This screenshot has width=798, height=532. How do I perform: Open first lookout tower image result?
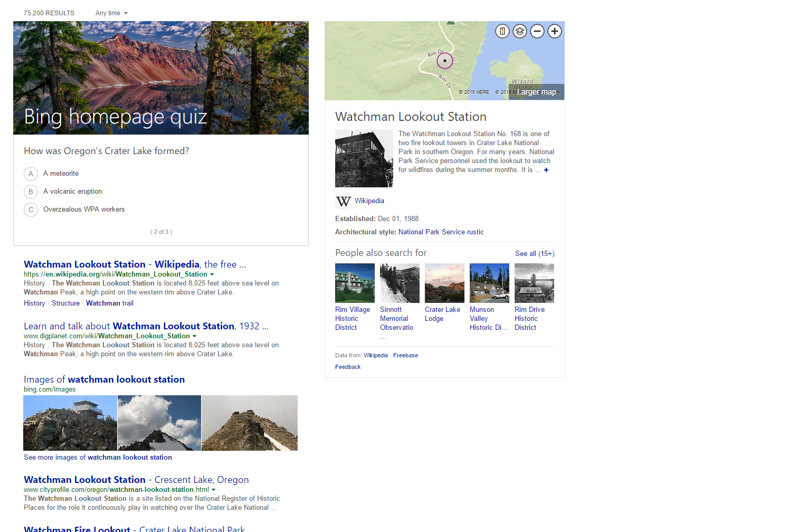70,423
